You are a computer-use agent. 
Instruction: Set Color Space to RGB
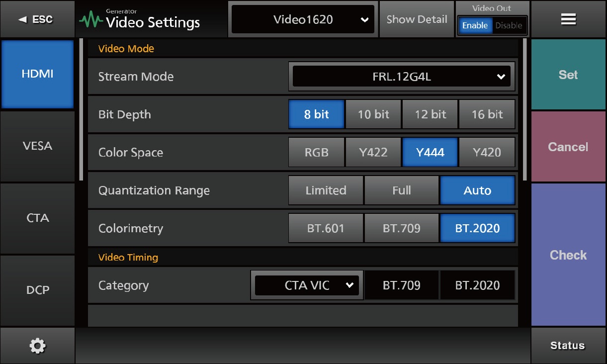[316, 153]
